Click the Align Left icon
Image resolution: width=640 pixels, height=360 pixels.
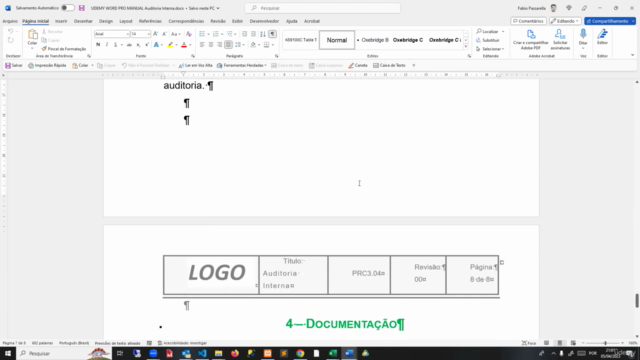coord(202,44)
